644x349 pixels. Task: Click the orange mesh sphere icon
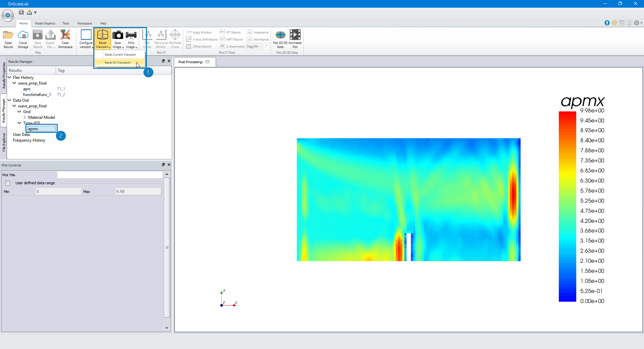pos(614,23)
